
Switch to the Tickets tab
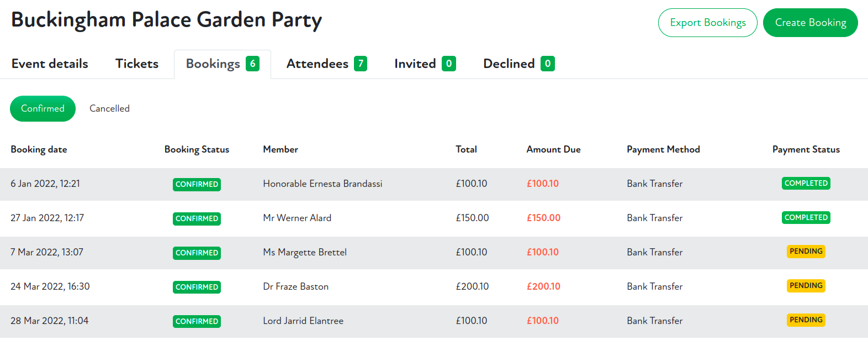[137, 64]
